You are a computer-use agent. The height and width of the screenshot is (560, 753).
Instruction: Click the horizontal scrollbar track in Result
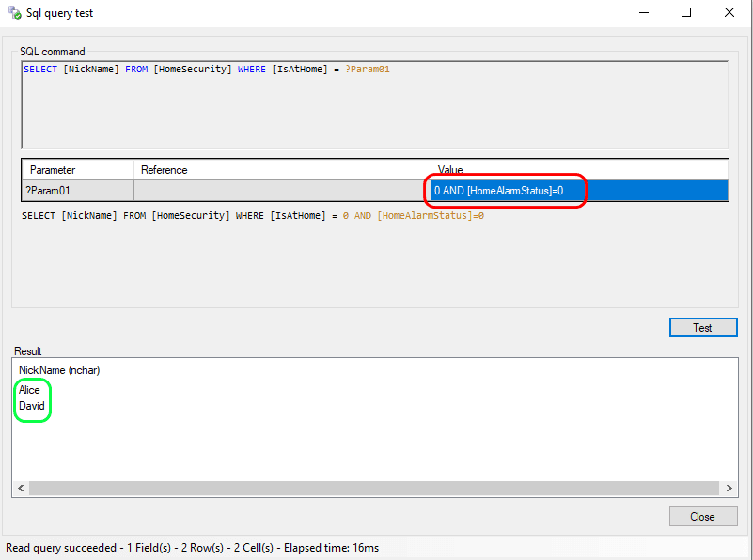374,489
